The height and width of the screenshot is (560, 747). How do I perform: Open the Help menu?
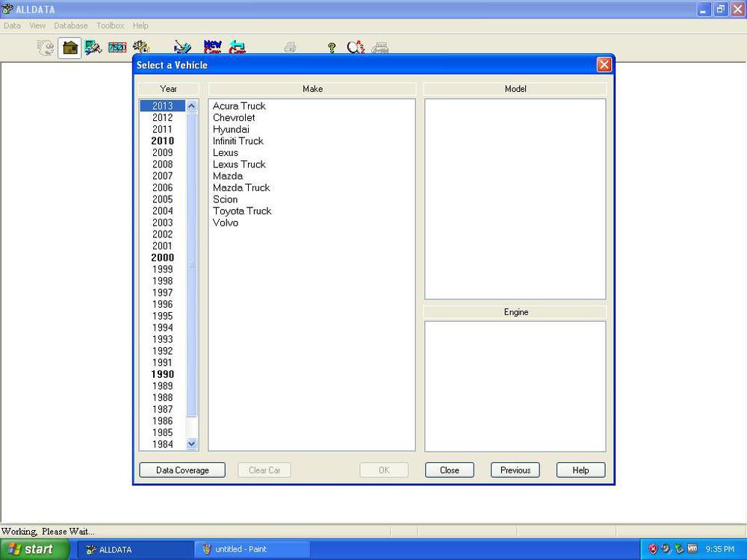(x=140, y=25)
